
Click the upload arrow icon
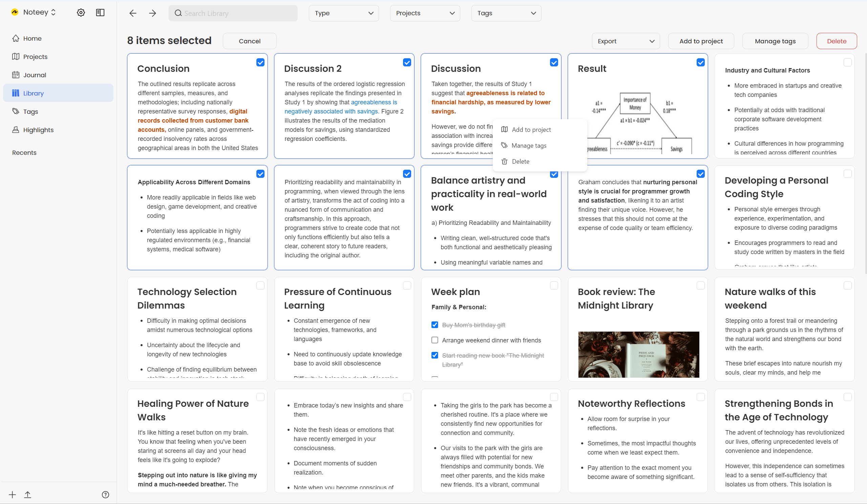click(27, 495)
